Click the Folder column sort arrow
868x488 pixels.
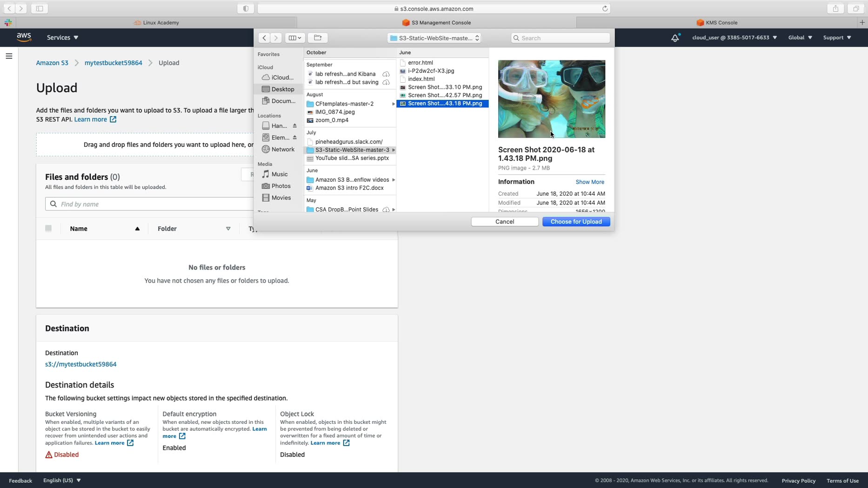[x=228, y=229]
